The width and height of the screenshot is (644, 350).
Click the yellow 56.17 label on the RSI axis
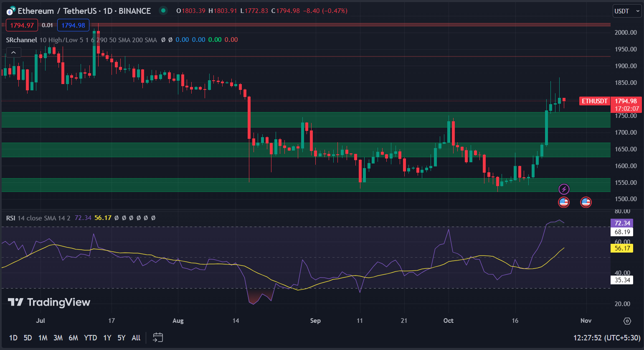coord(622,248)
